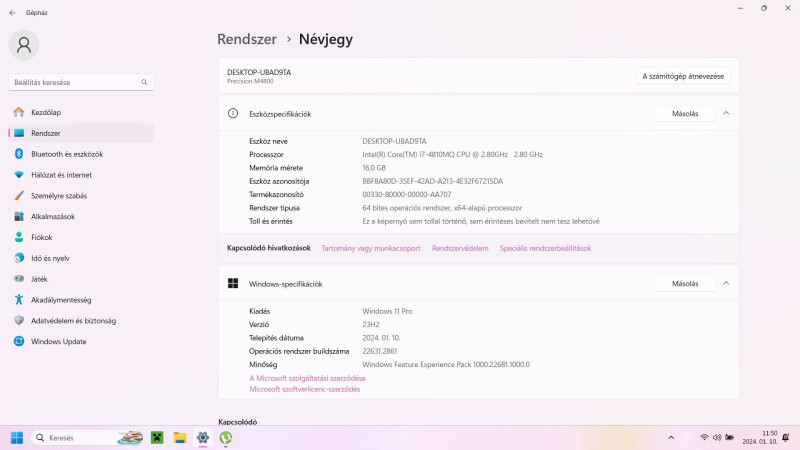Screen dimensions: 800x450
Task: Copy Windows specs with the lower Másolás button
Action: (x=685, y=284)
